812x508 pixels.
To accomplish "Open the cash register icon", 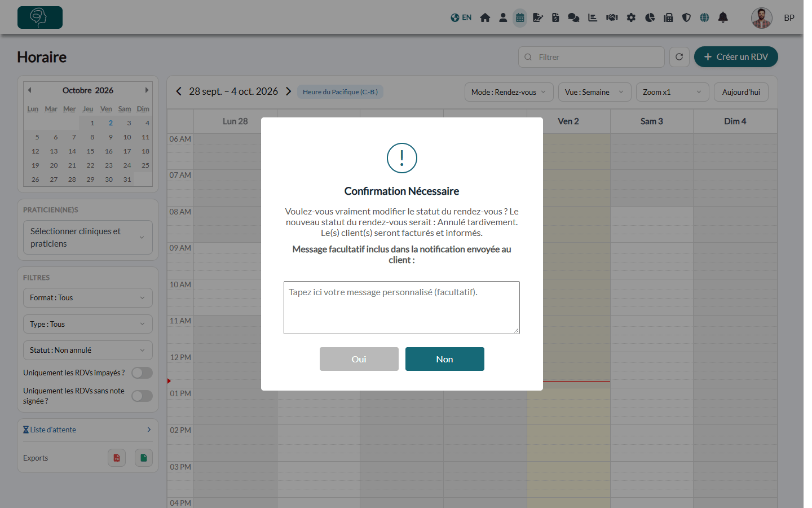I will coord(668,17).
